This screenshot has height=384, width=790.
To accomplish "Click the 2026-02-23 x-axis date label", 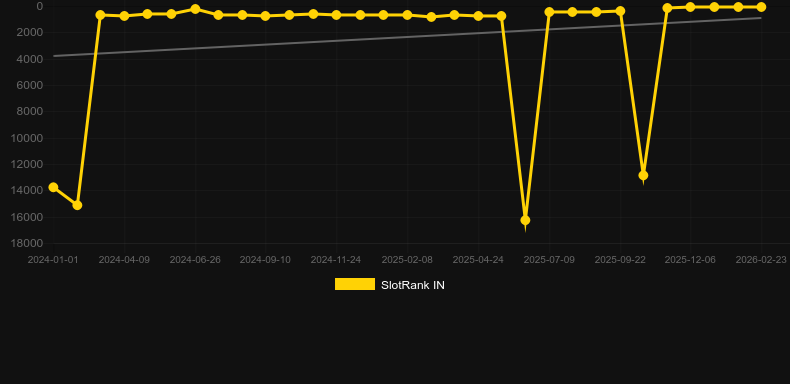I will coord(761,260).
